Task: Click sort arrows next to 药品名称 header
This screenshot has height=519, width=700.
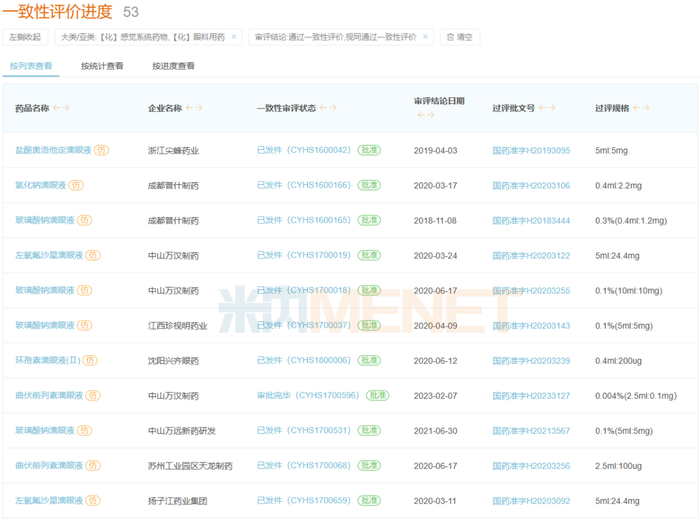Action: tap(62, 108)
